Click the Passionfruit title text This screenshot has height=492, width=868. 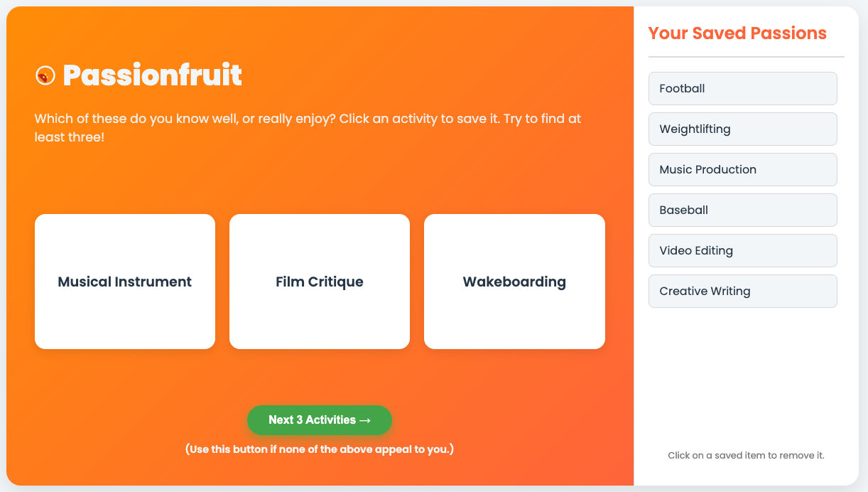151,75
